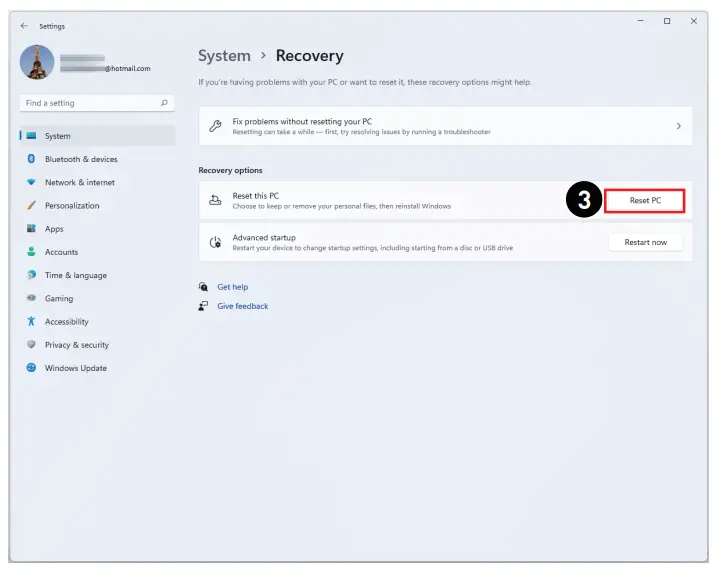
Task: Click the Accessibility figure icon
Action: click(x=31, y=322)
